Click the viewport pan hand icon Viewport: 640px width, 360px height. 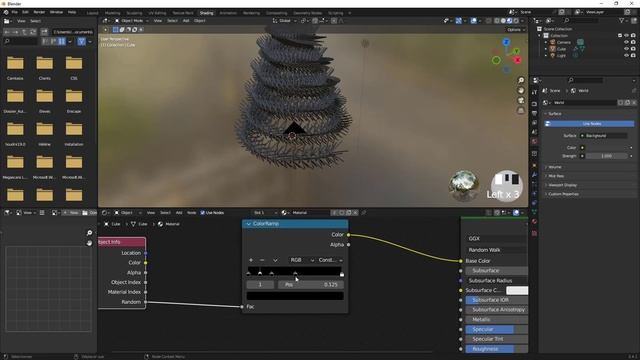(521, 90)
